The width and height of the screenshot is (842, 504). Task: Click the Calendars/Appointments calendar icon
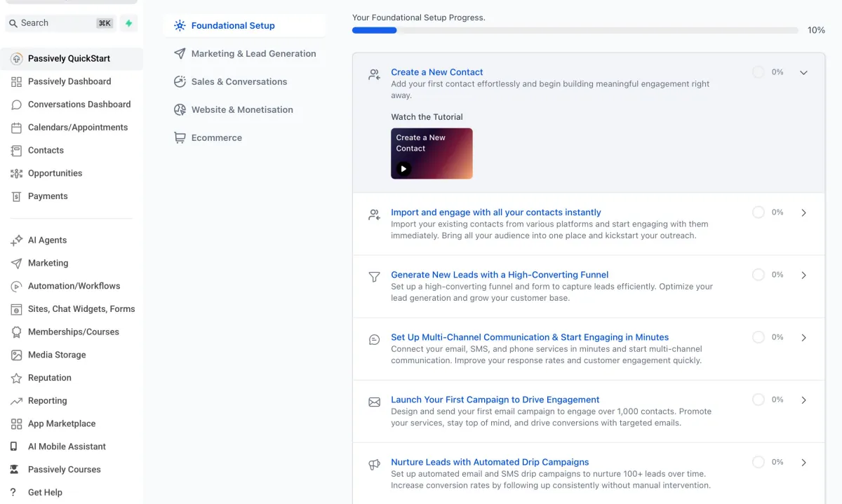tap(16, 128)
